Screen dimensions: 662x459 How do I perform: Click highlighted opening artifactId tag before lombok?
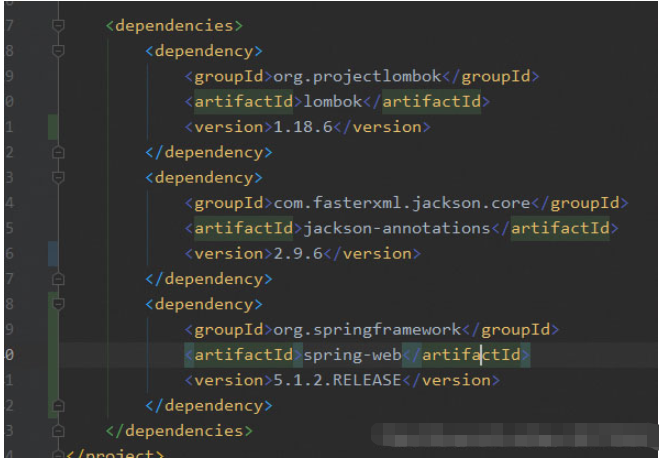tap(244, 102)
